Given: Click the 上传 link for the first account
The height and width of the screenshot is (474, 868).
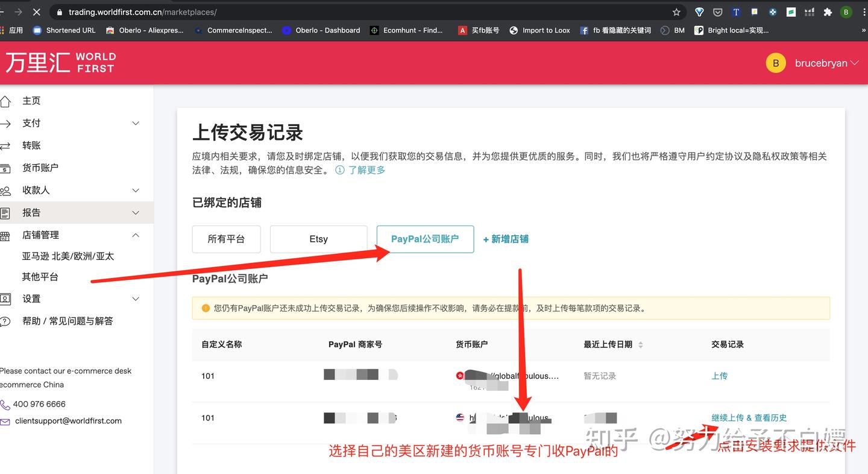Looking at the screenshot, I should pos(720,375).
